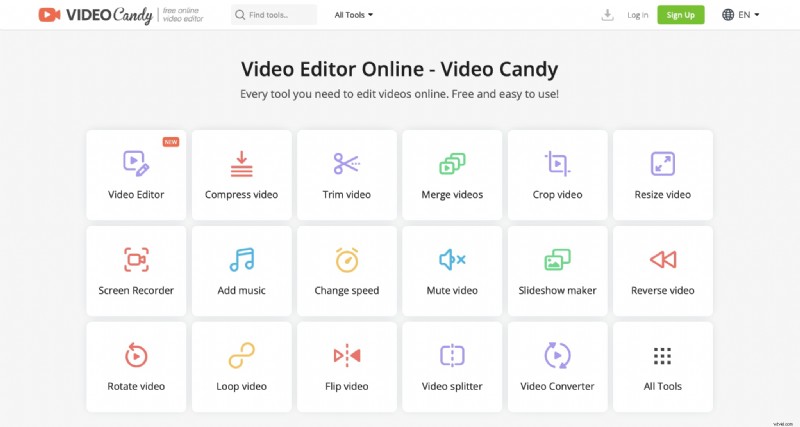Open the Video splitter icon
This screenshot has width=800, height=427.
[452, 355]
